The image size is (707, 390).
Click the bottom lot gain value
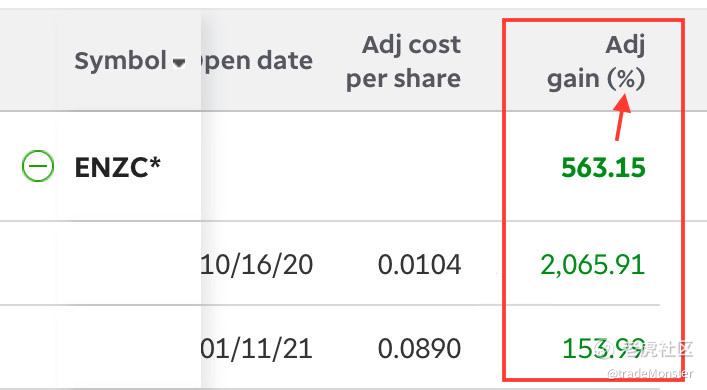coord(603,349)
